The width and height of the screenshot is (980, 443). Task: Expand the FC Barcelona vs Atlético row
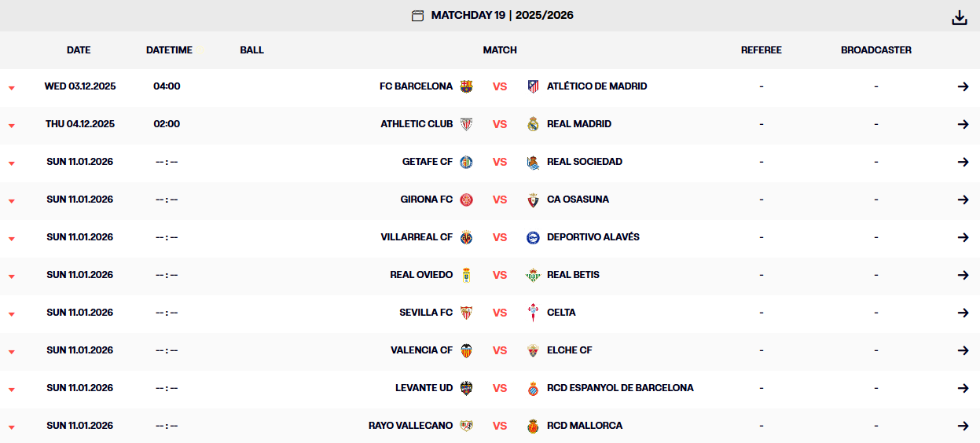tap(12, 87)
